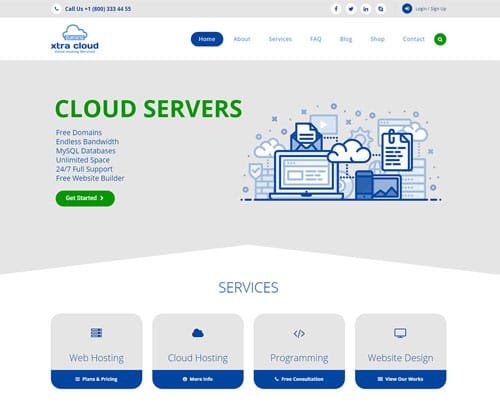Image resolution: width=500 pixels, height=415 pixels.
Task: Click the Web Hosting server icon
Action: tap(96, 333)
